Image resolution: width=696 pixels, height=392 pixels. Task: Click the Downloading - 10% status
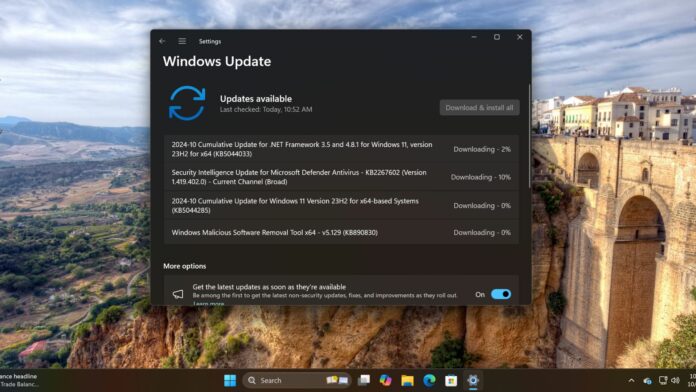coord(481,177)
